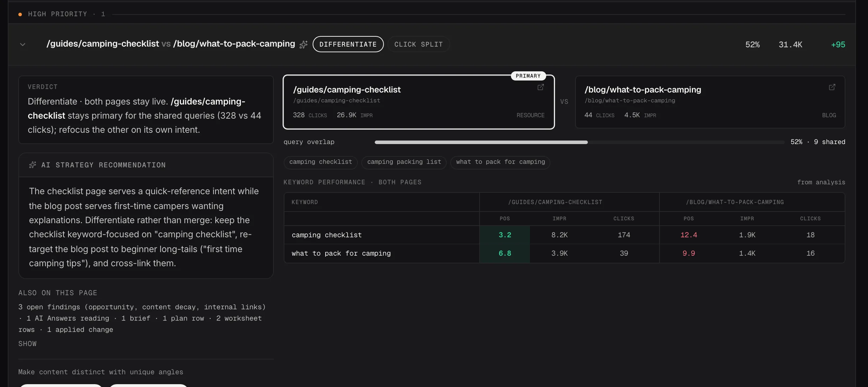The height and width of the screenshot is (387, 868).
Task: Click the 31.4K impressions value in header
Action: click(790, 44)
